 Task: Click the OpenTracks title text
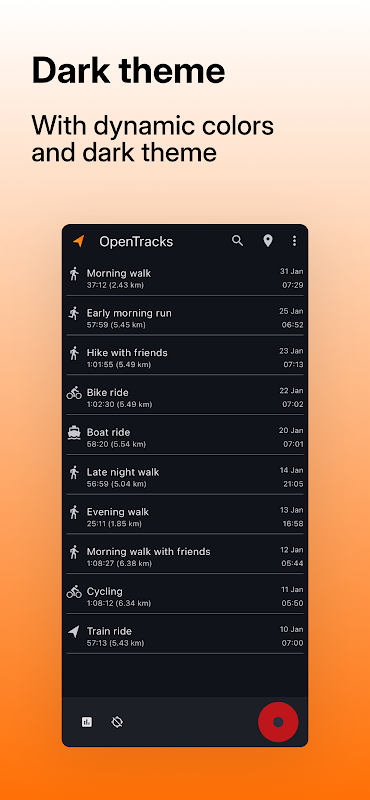(136, 241)
